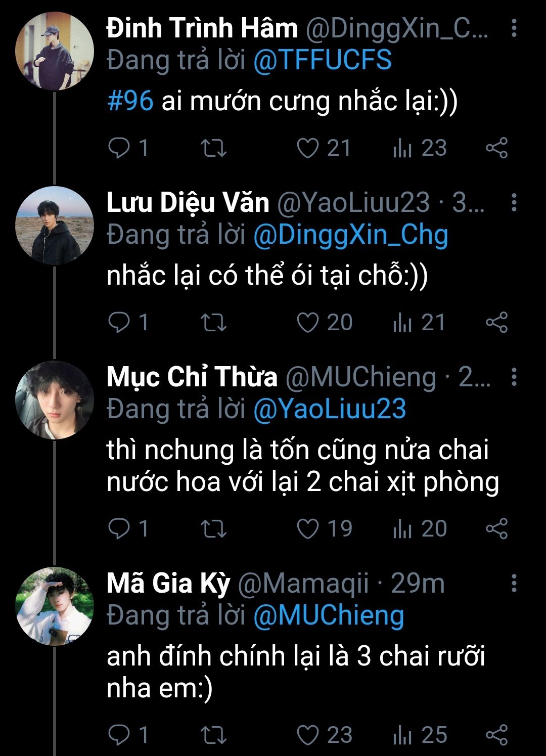
Task: Open Mã Gia Kỳ's profile picture
Action: [55, 606]
